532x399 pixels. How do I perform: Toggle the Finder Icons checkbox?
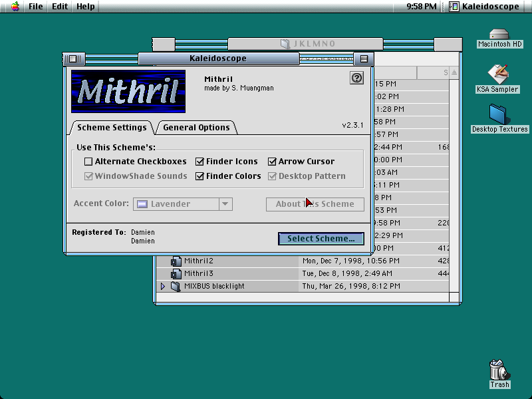pos(199,162)
